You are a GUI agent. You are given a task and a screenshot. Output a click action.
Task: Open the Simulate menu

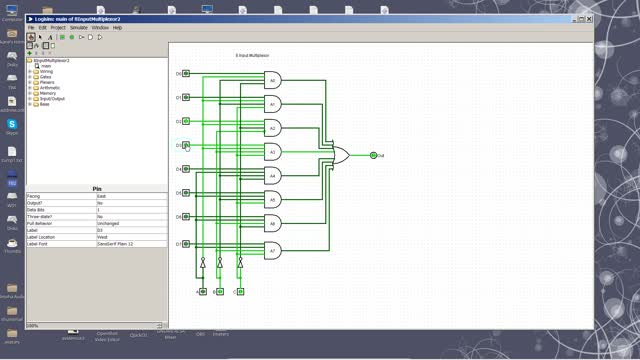(x=79, y=28)
